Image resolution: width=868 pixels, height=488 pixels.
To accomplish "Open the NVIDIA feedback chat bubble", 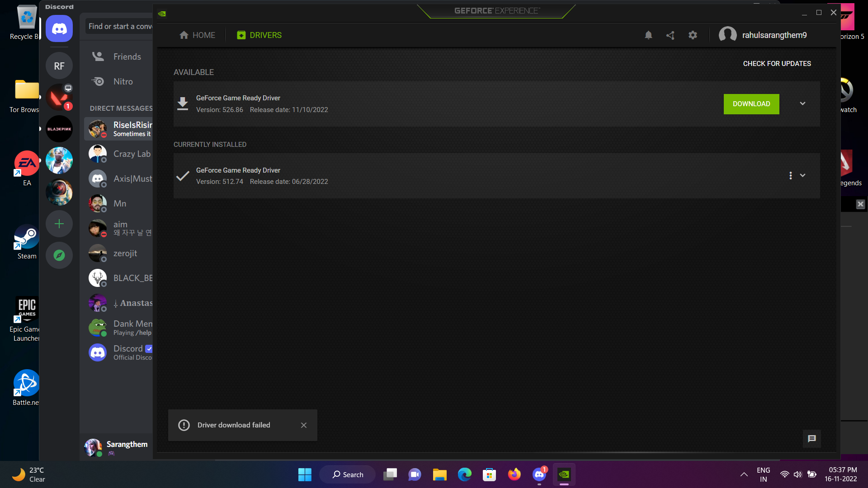I will pos(811,438).
